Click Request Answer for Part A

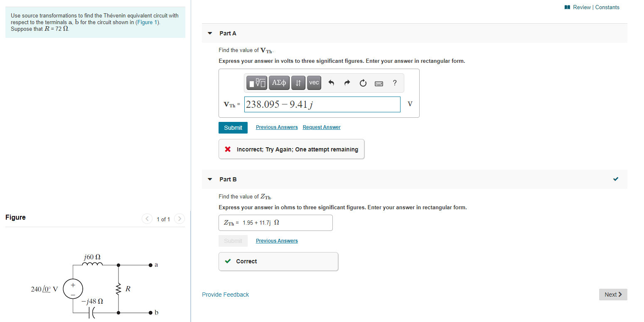321,127
